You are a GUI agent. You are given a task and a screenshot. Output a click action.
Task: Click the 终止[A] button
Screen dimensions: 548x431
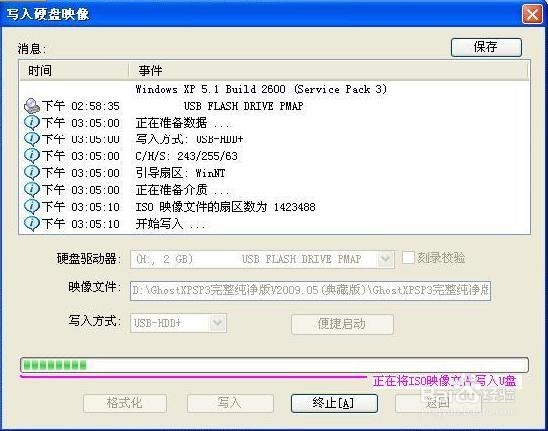click(334, 403)
